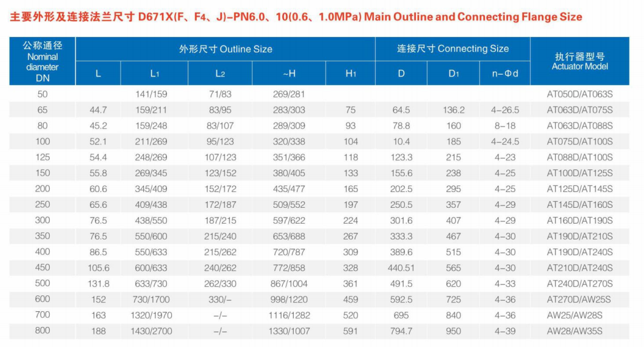Select the AT050D/AT063S actuator cell
This screenshot has height=347, width=644.
click(x=579, y=94)
